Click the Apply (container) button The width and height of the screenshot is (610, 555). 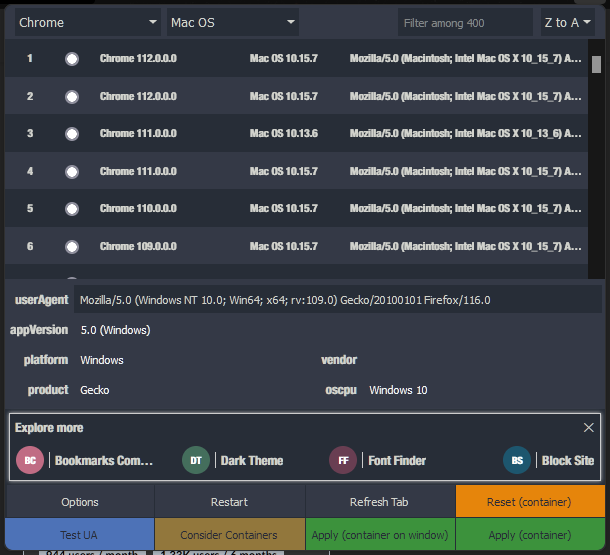click(530, 535)
